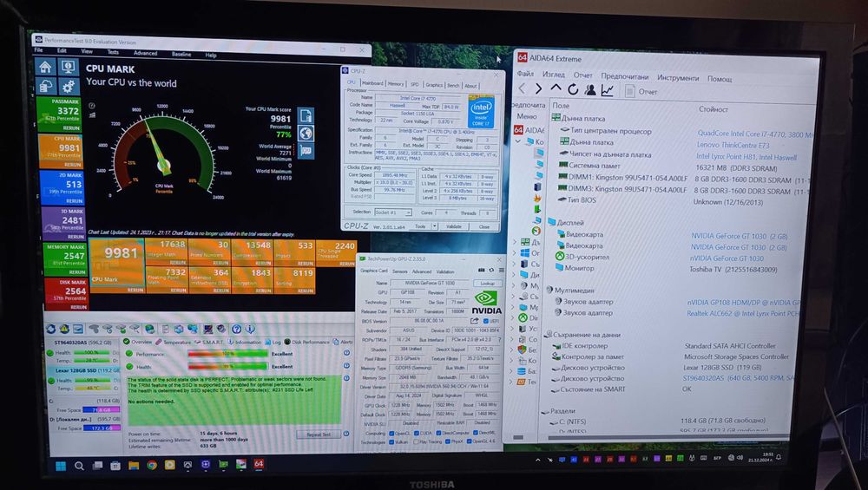Image resolution: width=868 pixels, height=490 pixels.
Task: Click the AIDA64 refresh icon
Action: [x=573, y=89]
